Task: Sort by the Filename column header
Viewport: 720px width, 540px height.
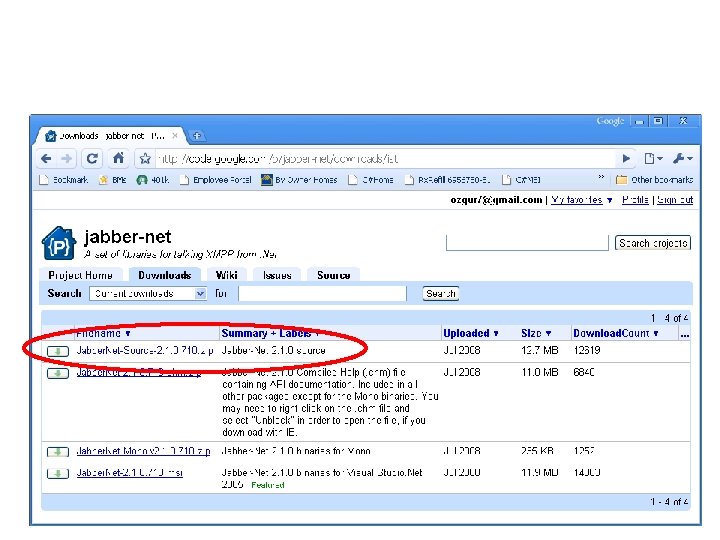Action: 103,333
